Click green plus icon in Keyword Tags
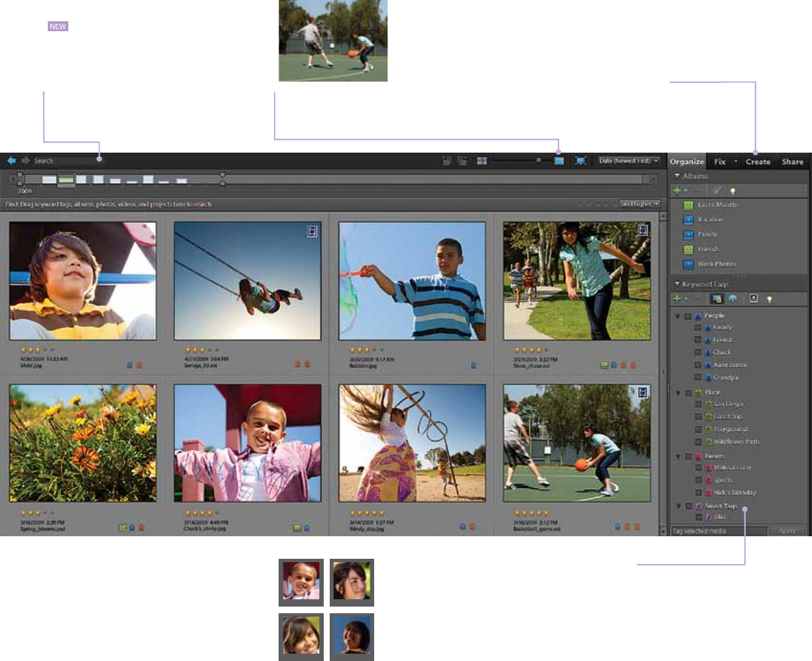This screenshot has width=812, height=661. click(x=677, y=299)
